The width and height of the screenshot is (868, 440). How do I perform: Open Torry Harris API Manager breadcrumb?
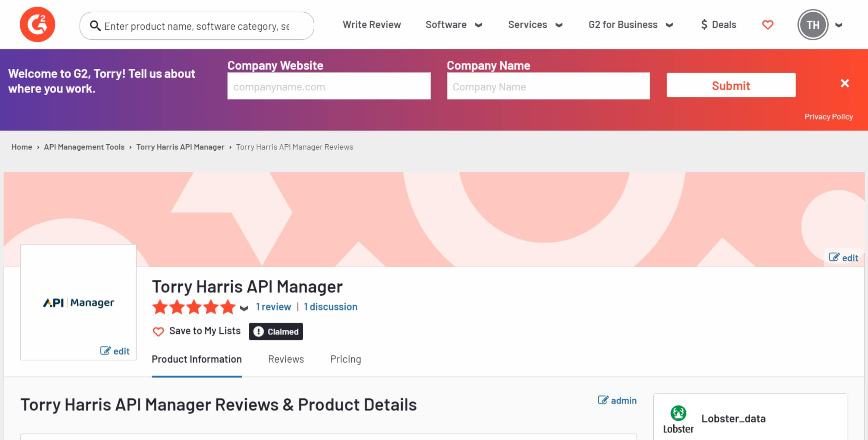click(180, 147)
